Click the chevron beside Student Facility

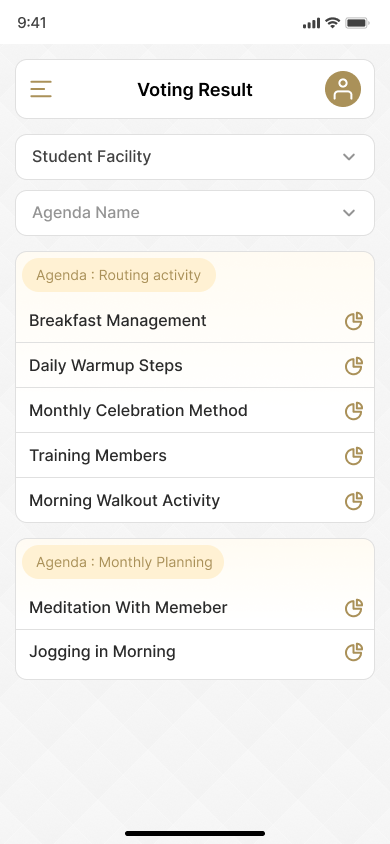point(349,157)
